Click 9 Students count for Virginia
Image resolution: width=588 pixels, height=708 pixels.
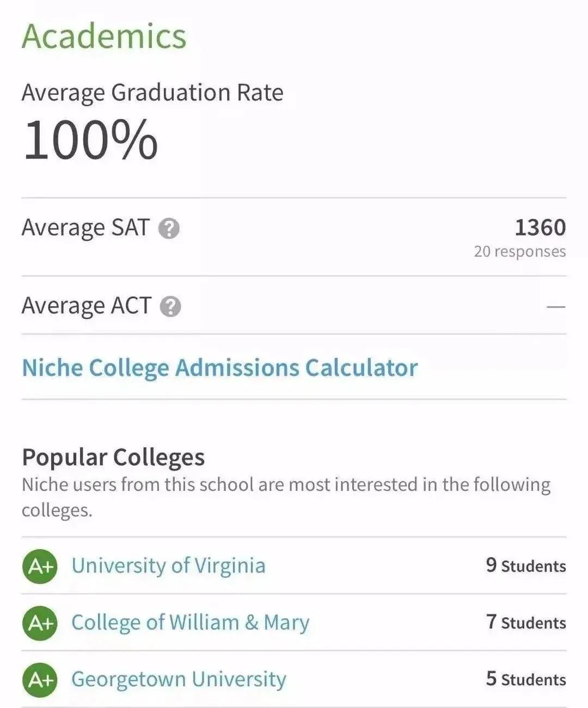click(x=526, y=565)
